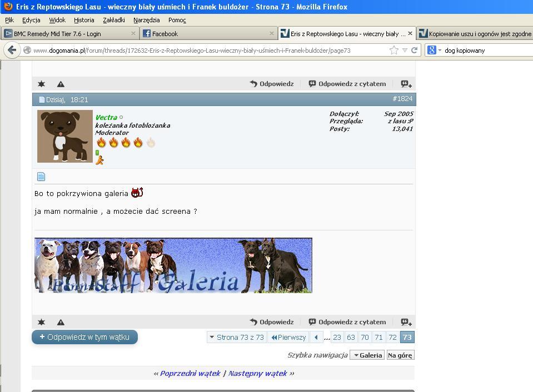
Task: Click the browser back arrow button
Action: [12, 50]
